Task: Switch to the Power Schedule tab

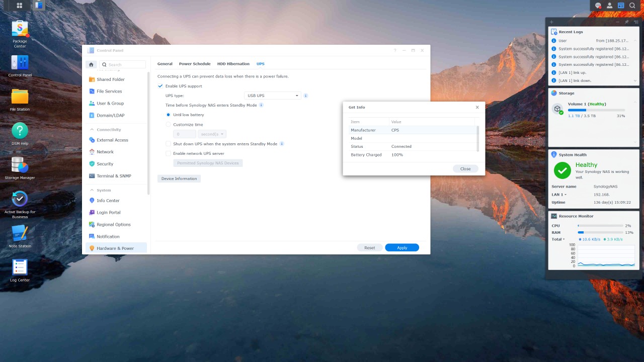Action: tap(195, 64)
